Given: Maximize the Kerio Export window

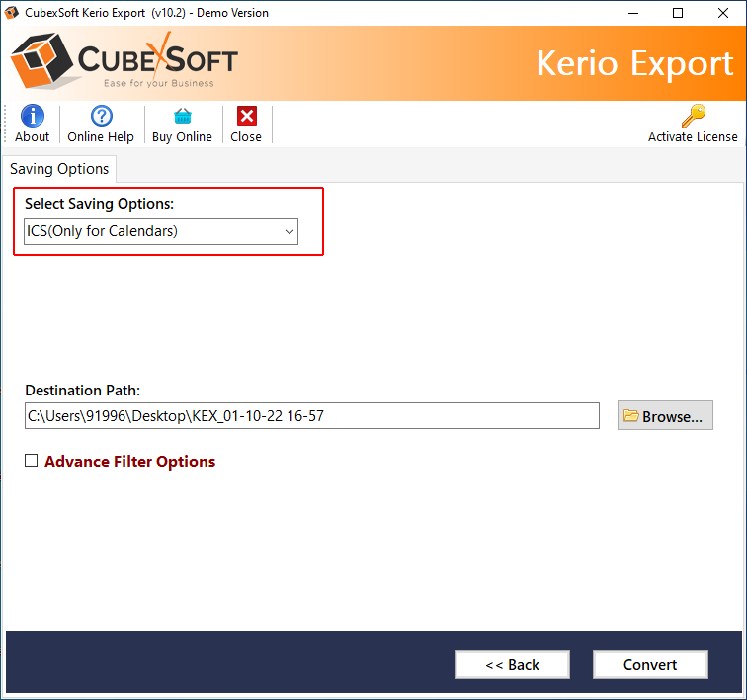Looking at the screenshot, I should pyautogui.click(x=678, y=13).
